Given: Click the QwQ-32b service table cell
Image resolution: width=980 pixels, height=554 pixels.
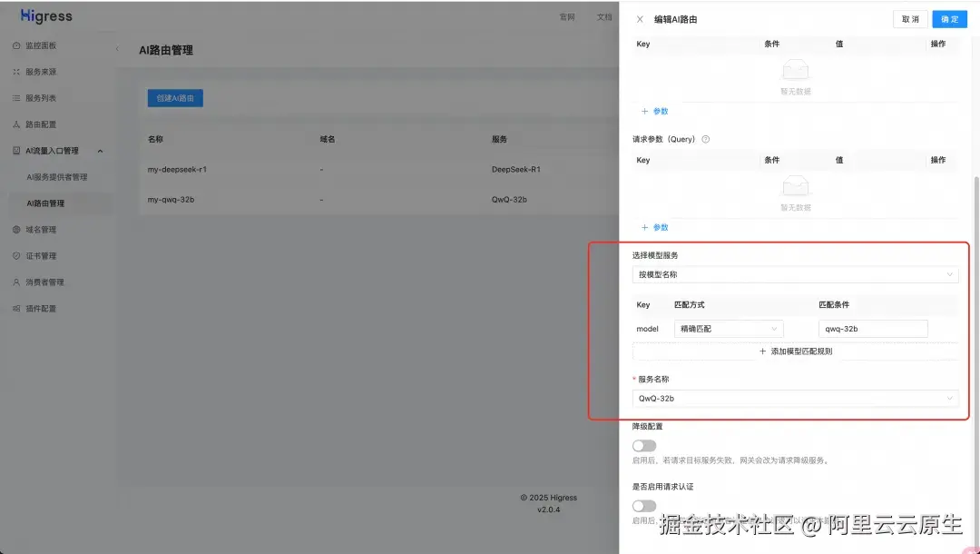Looking at the screenshot, I should click(509, 200).
